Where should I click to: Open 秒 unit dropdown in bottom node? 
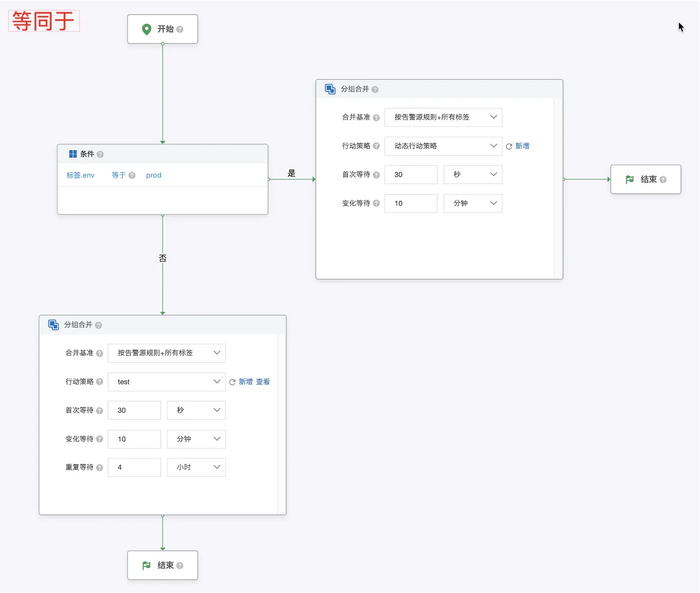click(x=196, y=410)
